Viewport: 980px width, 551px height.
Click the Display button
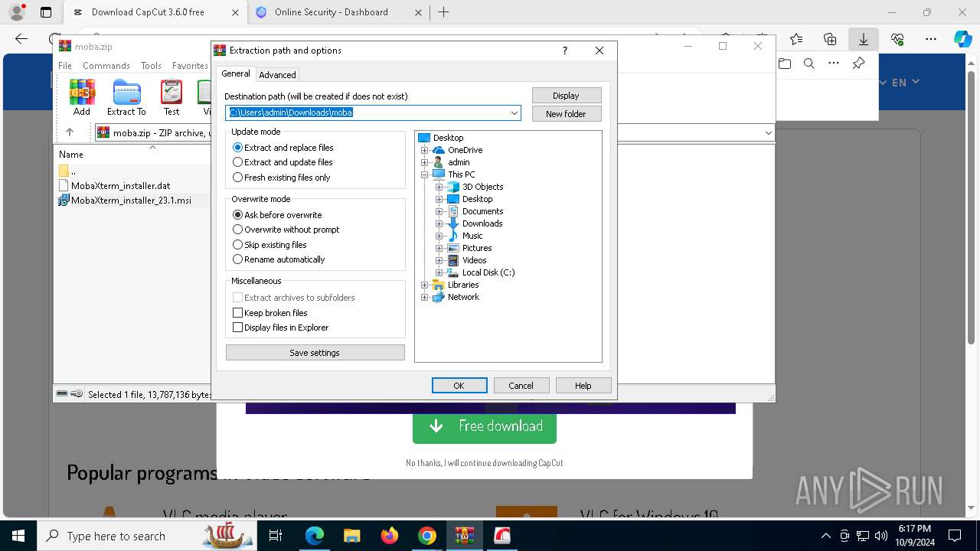click(567, 96)
